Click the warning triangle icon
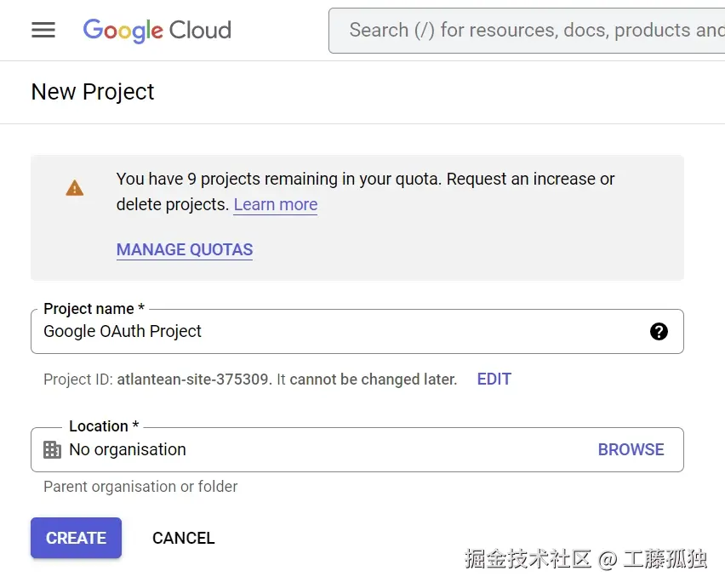The width and height of the screenshot is (725, 588). (74, 188)
